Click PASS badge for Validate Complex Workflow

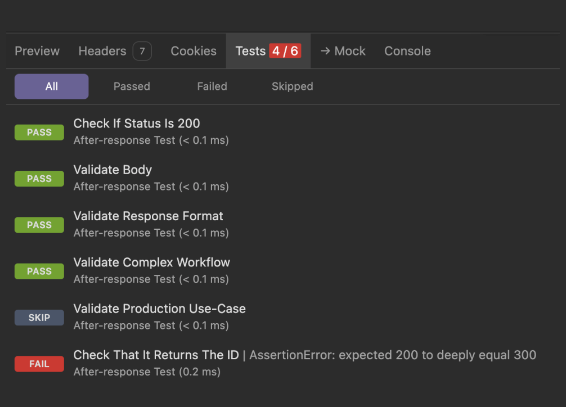point(39,271)
